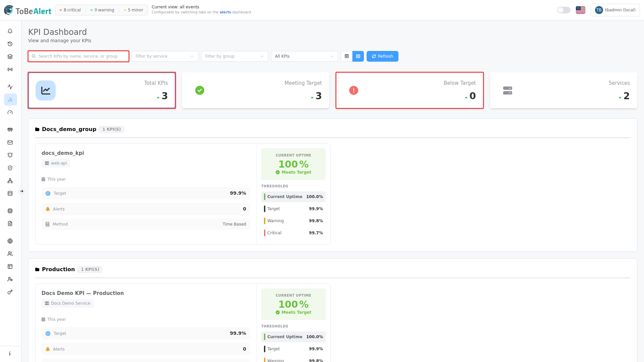
Task: Switch to grid card view
Action: (x=358, y=56)
